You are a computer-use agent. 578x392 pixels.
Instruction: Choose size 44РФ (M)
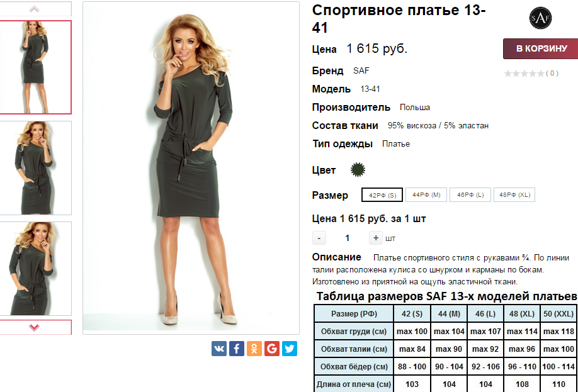426,194
